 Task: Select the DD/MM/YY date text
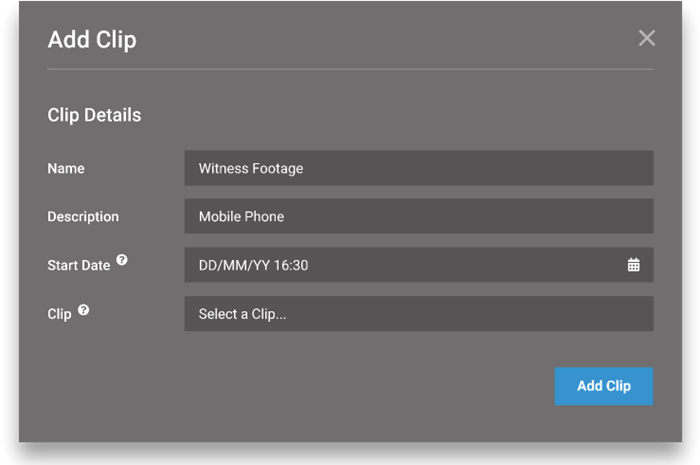[x=234, y=265]
